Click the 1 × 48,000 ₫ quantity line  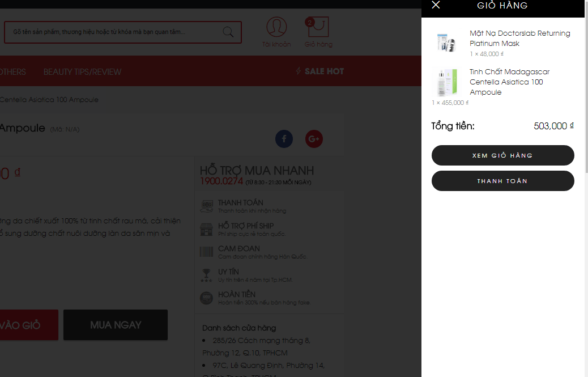(x=487, y=54)
